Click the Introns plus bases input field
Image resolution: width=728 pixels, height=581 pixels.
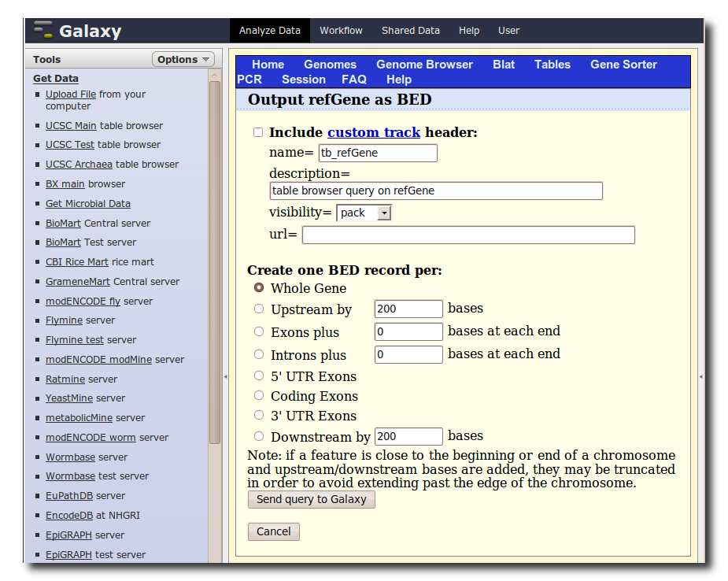tap(408, 354)
